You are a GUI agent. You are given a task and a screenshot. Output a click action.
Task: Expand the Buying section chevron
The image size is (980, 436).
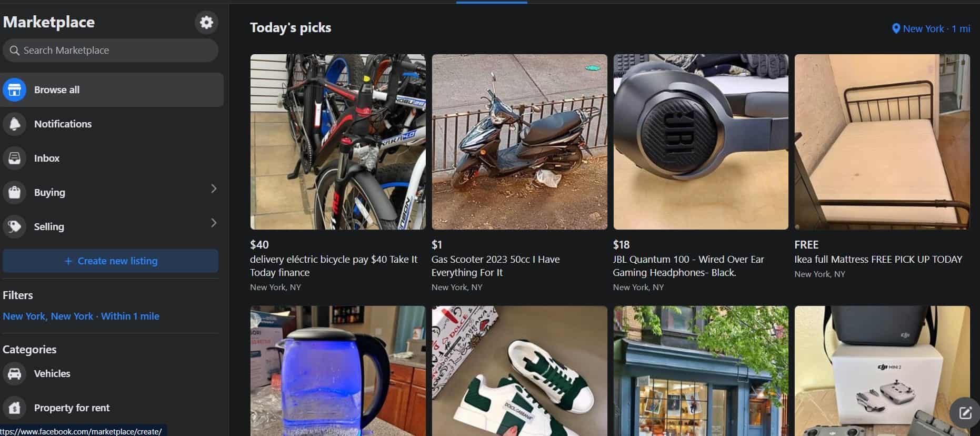[213, 189]
